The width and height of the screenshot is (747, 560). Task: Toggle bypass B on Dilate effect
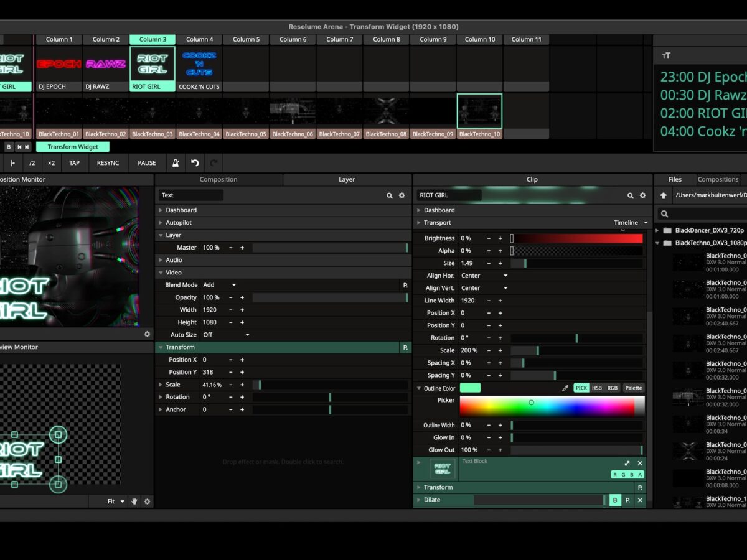tap(615, 500)
